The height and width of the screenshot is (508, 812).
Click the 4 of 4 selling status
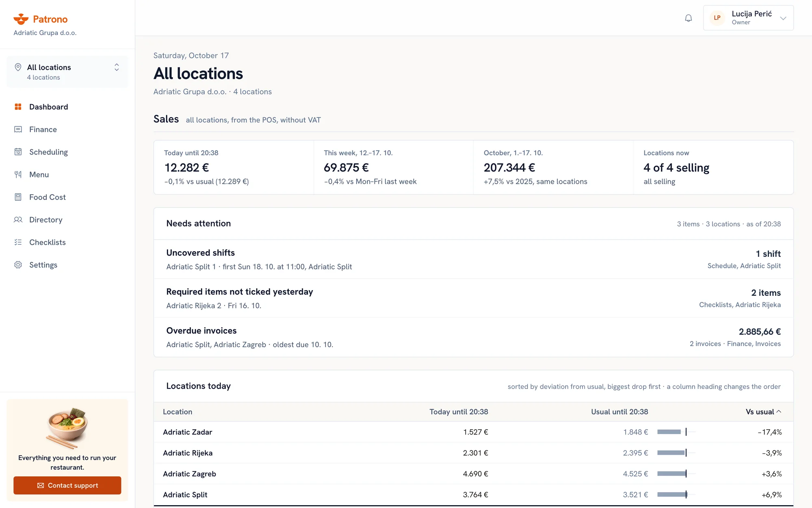pyautogui.click(x=676, y=167)
